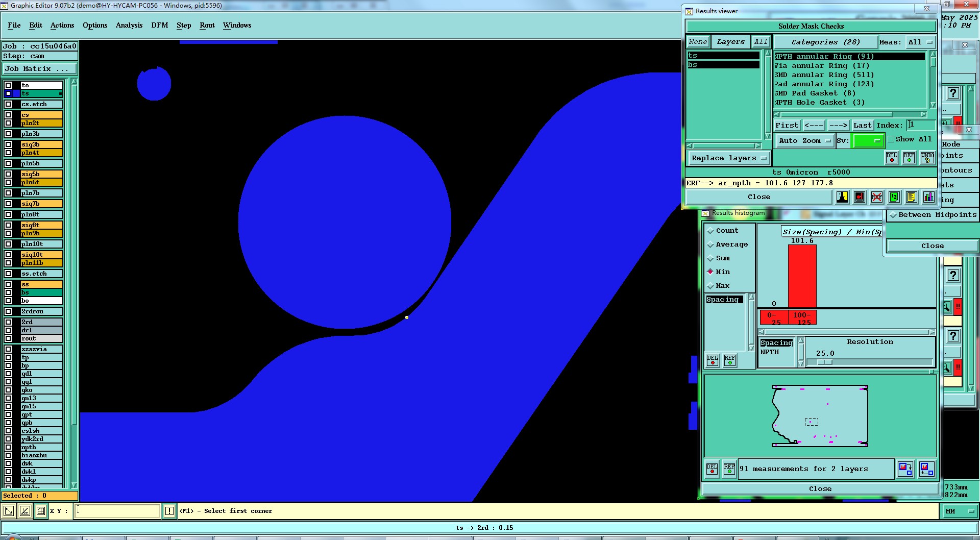Click the Resolution slider handle
This screenshot has height=540, width=980.
(x=825, y=362)
